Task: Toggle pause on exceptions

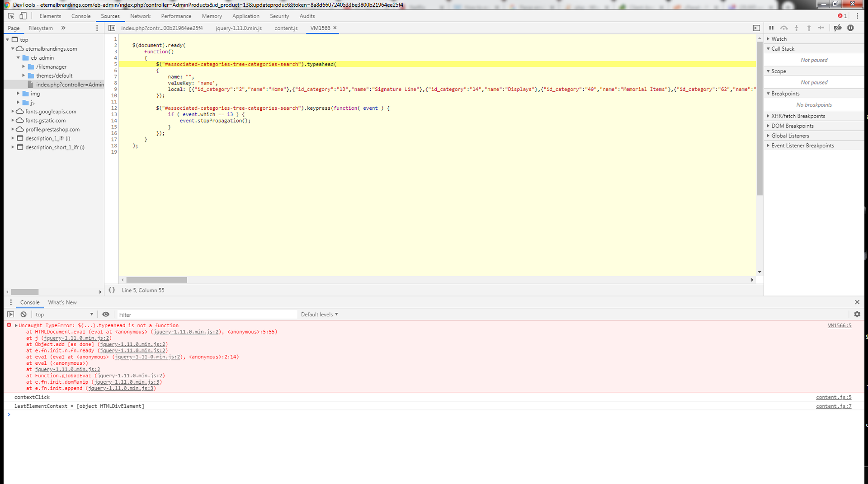Action: coord(850,28)
